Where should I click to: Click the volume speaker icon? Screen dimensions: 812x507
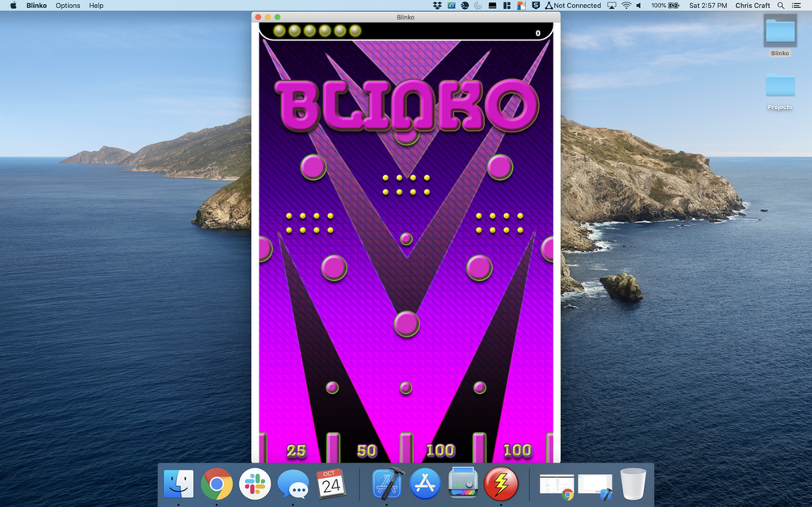pos(639,5)
